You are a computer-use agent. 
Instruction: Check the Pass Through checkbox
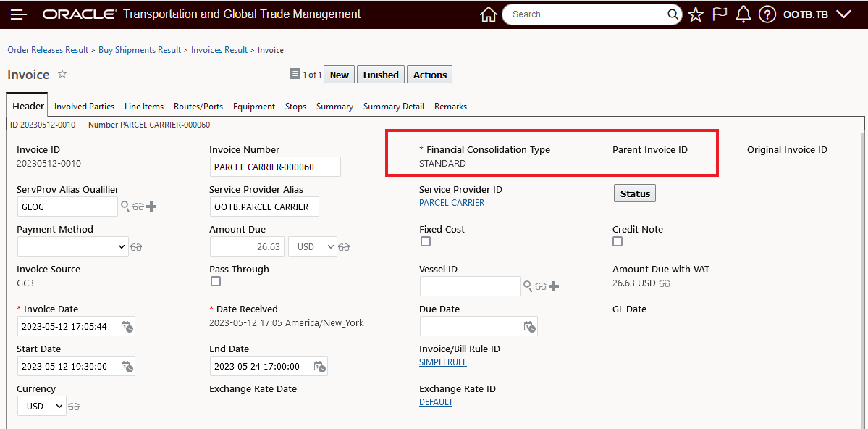[216, 281]
